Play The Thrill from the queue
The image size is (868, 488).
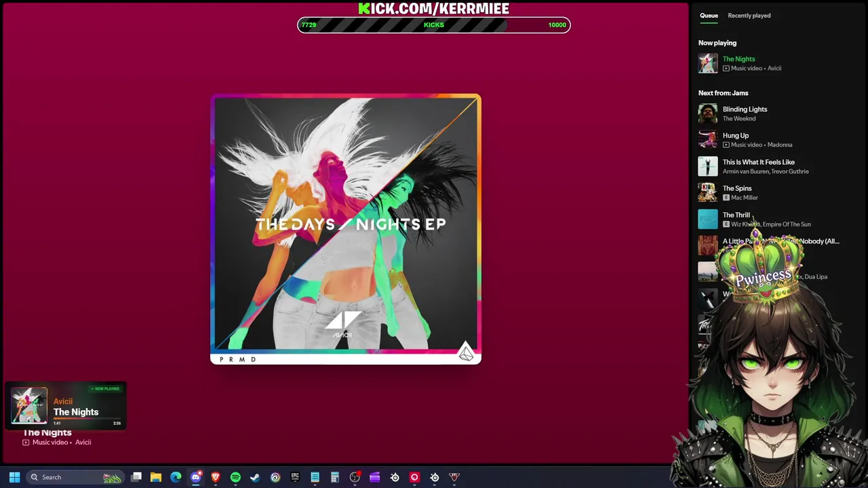coord(736,215)
